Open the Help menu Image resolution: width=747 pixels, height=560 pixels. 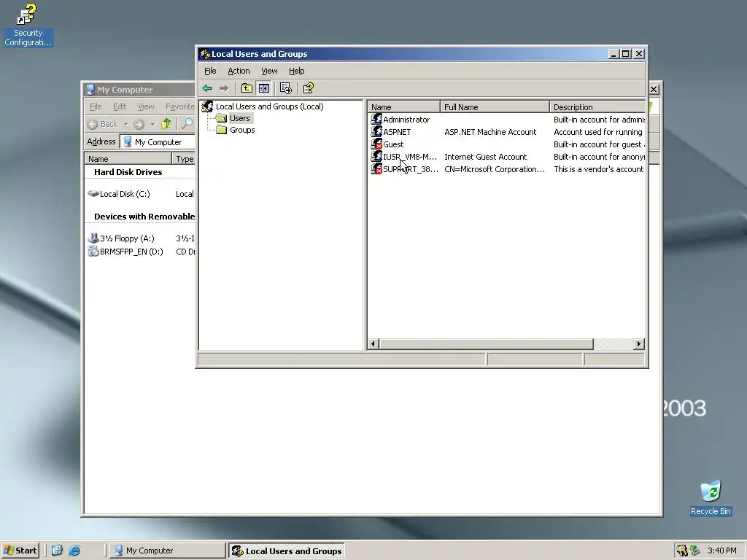pyautogui.click(x=296, y=71)
